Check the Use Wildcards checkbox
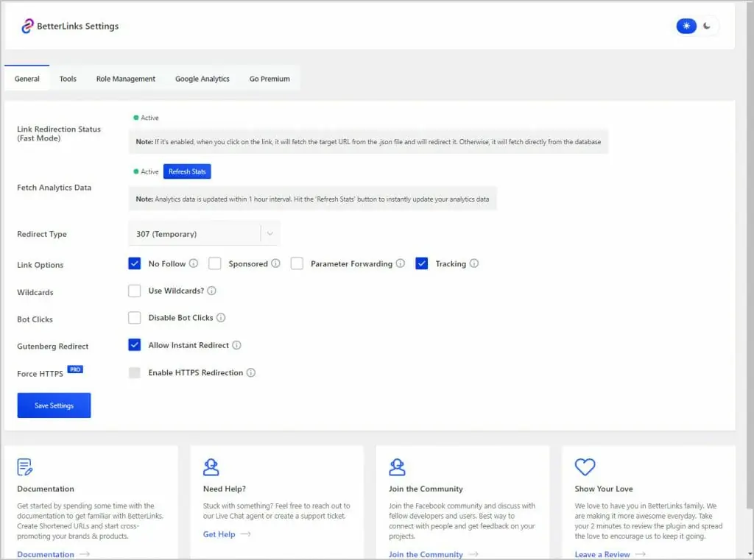Image resolution: width=754 pixels, height=560 pixels. click(x=135, y=291)
